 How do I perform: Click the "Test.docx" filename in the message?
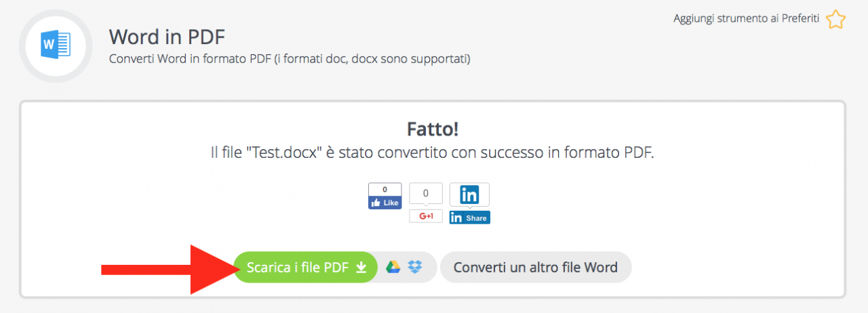285,153
